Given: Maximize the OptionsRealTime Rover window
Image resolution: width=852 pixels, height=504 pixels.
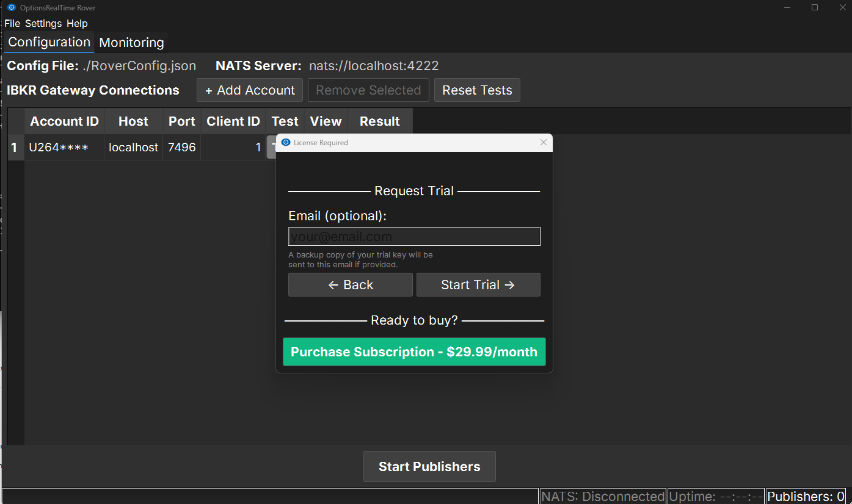Looking at the screenshot, I should point(815,8).
